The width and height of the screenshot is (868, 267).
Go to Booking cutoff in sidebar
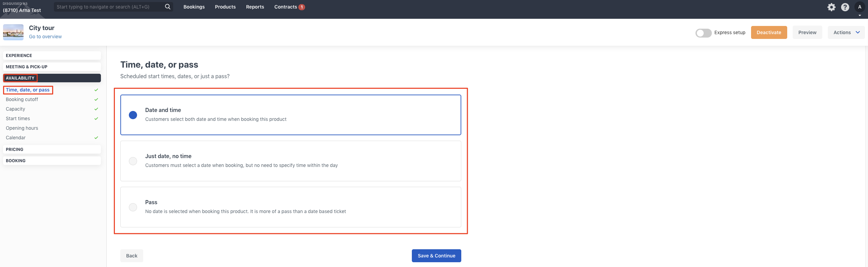click(22, 99)
